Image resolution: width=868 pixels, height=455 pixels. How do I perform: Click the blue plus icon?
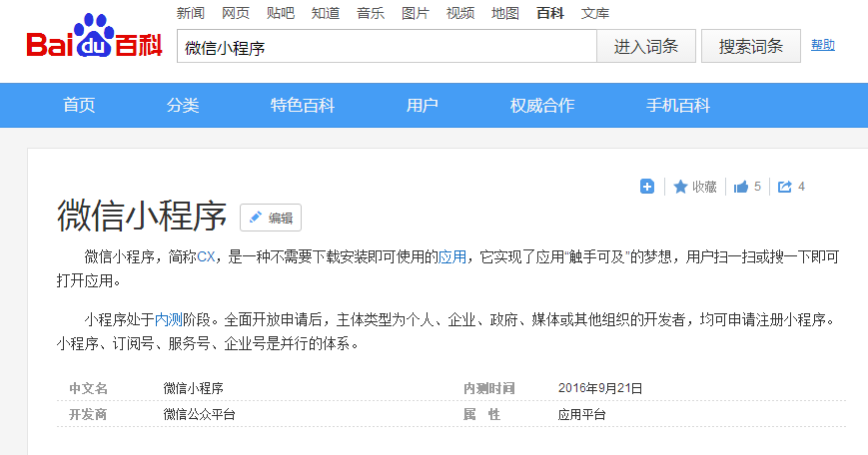pyautogui.click(x=647, y=187)
